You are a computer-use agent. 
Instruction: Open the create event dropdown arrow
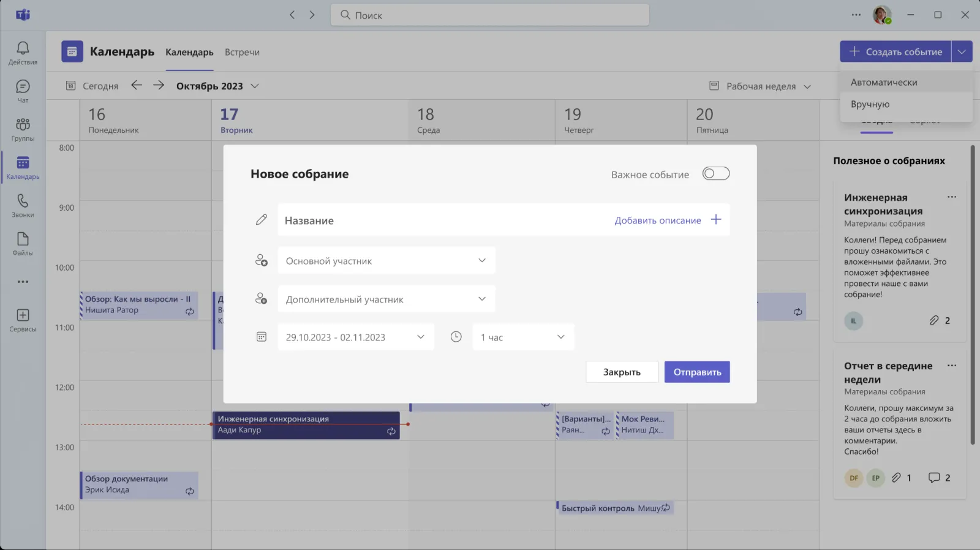[962, 52]
